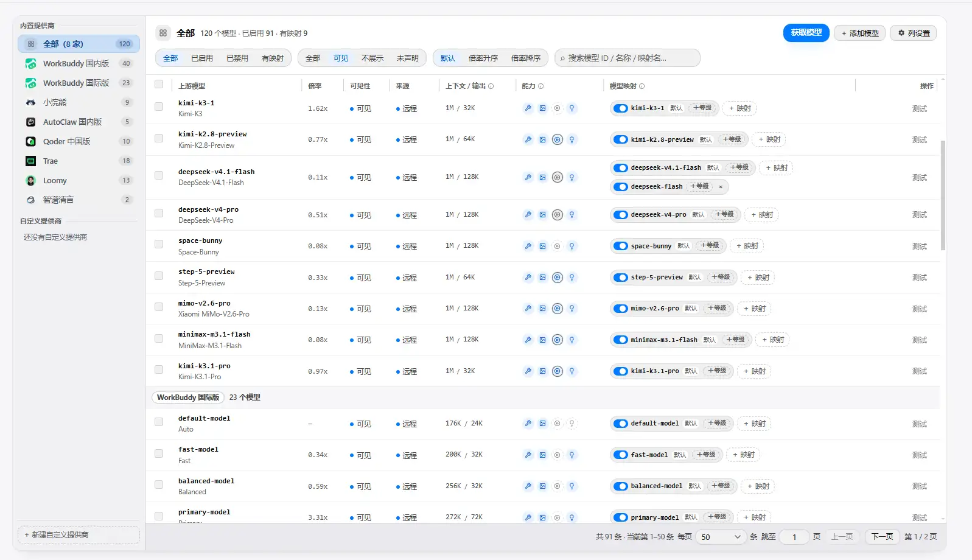Click the video capability icon for deepseek-v4.1-flash
Screen dimensions: 972x560
pos(557,177)
